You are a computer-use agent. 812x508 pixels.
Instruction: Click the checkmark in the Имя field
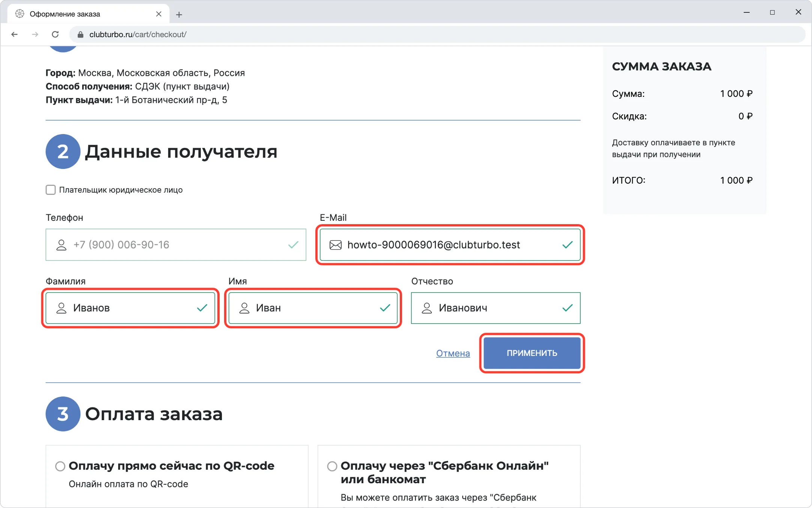pos(385,308)
